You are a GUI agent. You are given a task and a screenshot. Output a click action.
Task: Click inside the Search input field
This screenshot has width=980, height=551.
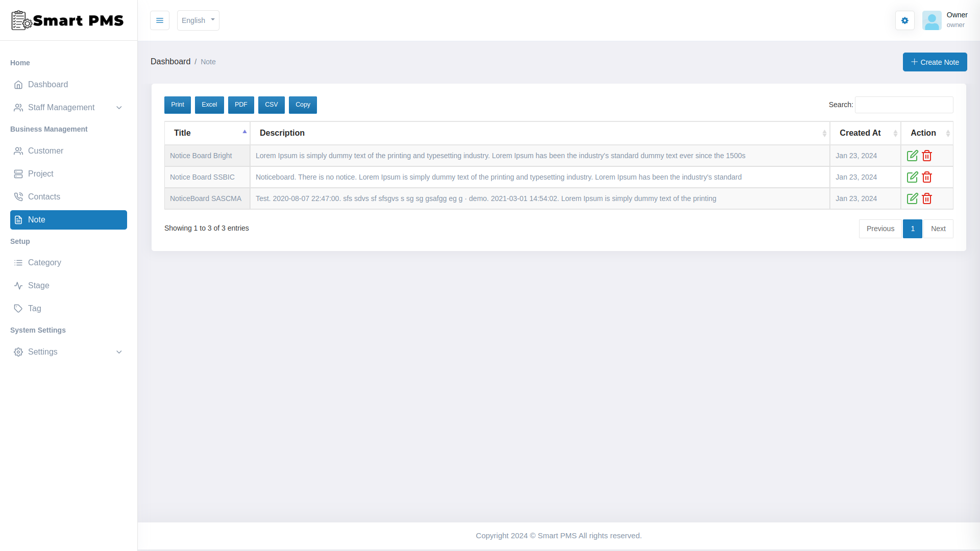click(x=903, y=105)
